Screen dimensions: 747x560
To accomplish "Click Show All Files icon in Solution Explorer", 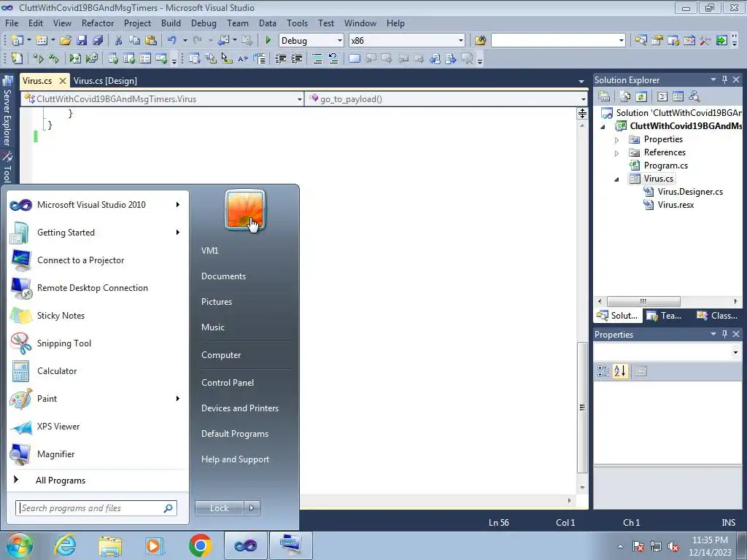I will point(625,97).
